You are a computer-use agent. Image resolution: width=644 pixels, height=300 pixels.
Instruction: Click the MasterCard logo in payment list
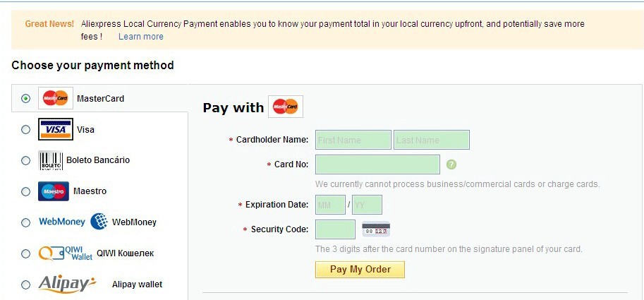(x=56, y=98)
